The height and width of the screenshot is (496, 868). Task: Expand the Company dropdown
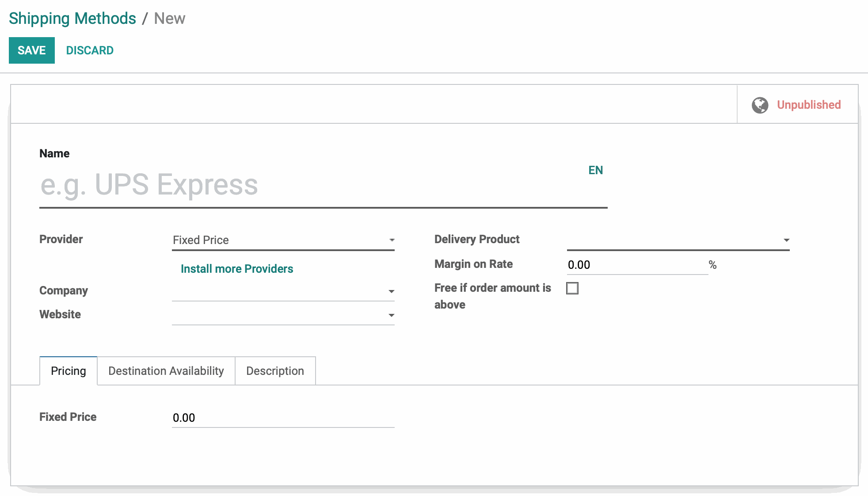pyautogui.click(x=283, y=291)
